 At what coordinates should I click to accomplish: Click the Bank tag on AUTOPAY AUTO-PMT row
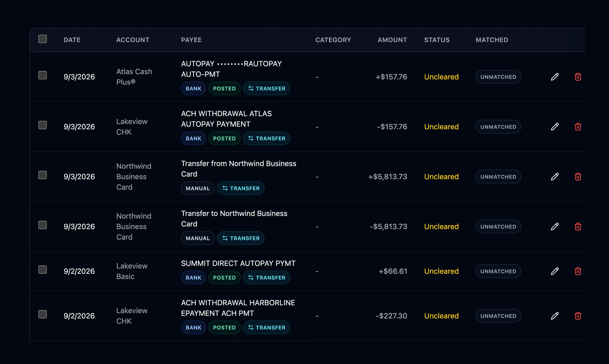[x=193, y=88]
